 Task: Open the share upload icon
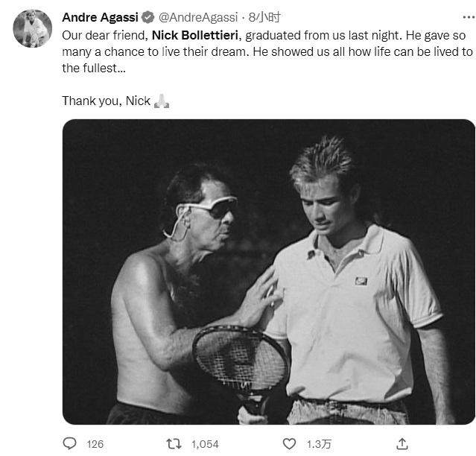402,443
